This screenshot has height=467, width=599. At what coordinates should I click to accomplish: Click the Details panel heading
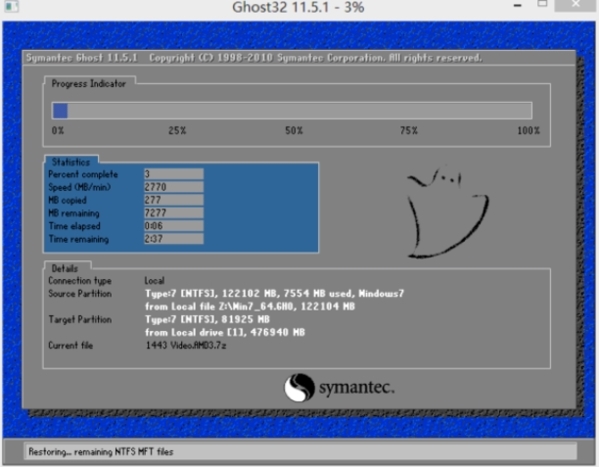(65, 268)
